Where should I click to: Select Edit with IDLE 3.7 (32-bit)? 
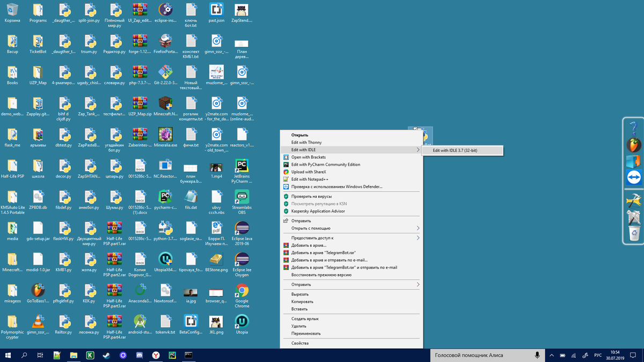click(x=463, y=150)
